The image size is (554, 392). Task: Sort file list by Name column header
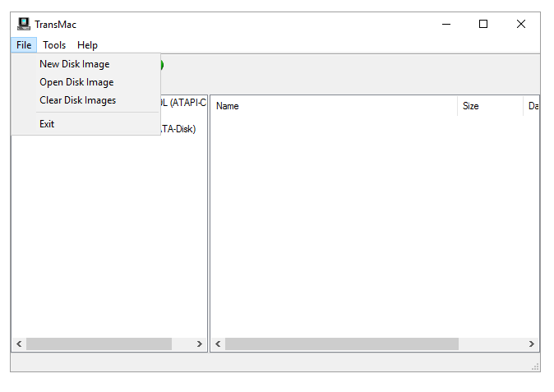coord(334,106)
